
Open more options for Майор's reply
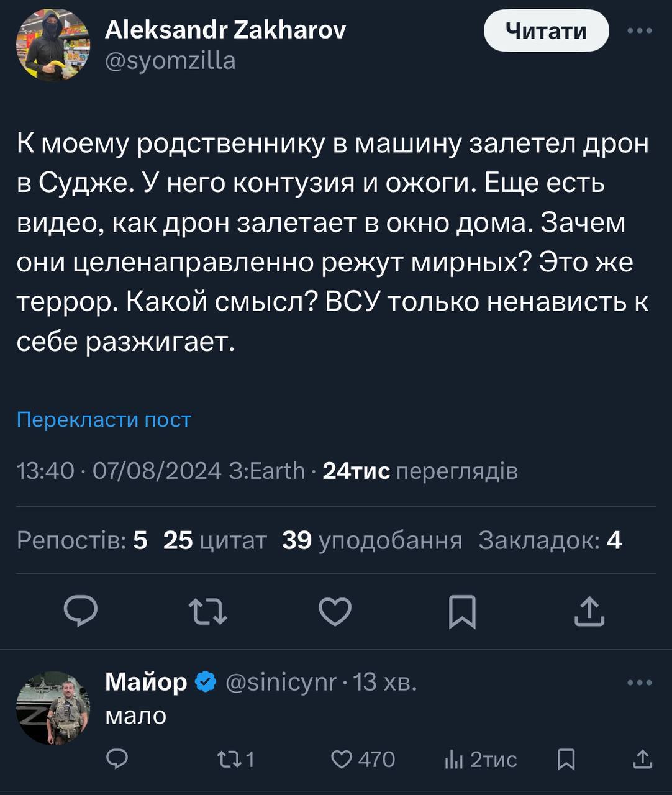click(x=640, y=683)
